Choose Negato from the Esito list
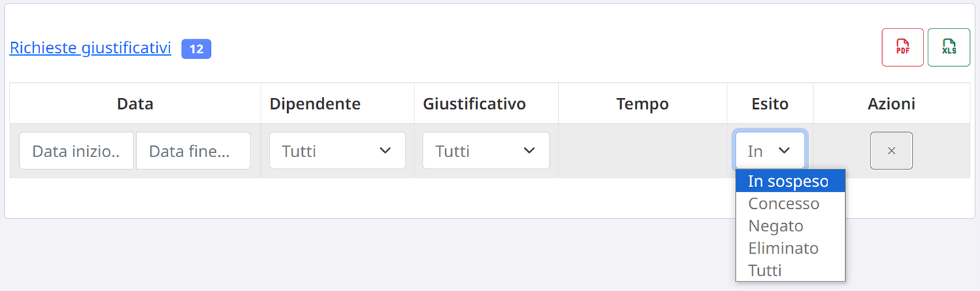The image size is (980, 291). click(x=790, y=226)
